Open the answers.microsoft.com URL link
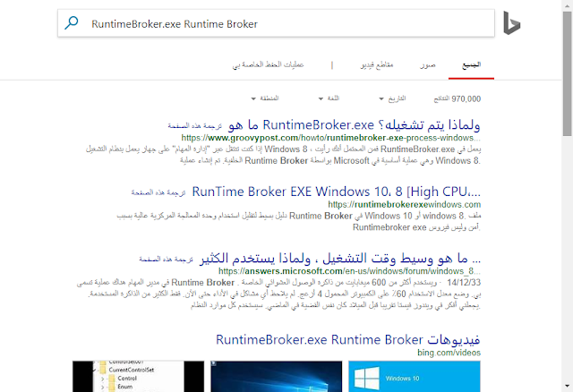 click(349, 271)
